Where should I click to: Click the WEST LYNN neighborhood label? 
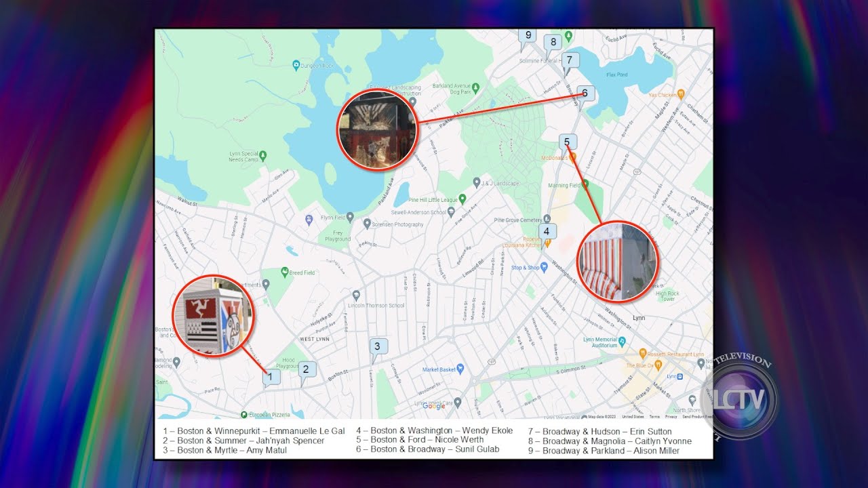pos(315,339)
